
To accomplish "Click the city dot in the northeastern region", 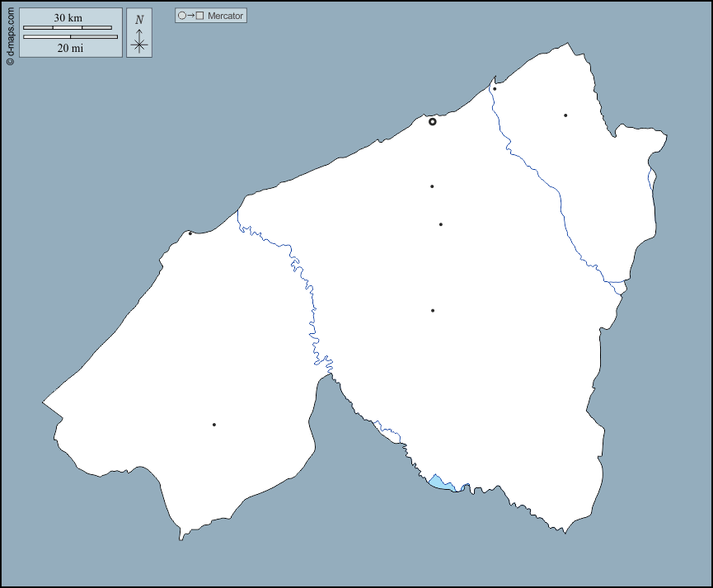I will 565,115.
